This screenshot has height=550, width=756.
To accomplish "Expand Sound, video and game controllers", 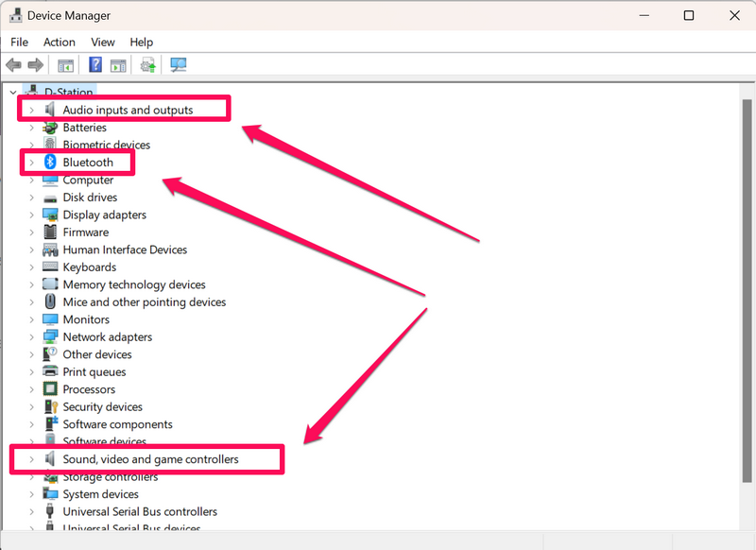I will 31,459.
